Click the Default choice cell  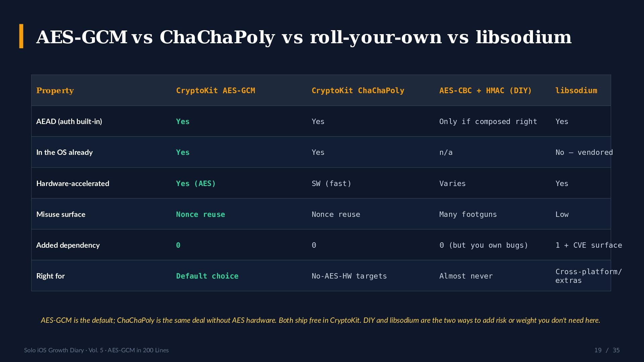point(207,276)
